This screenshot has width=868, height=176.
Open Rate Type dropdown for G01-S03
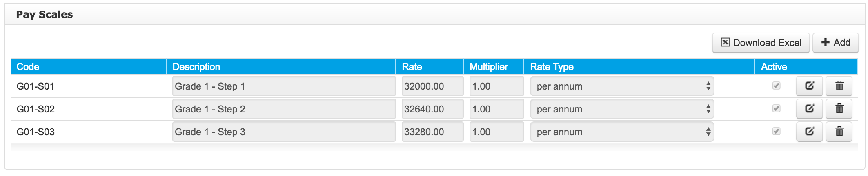click(622, 132)
